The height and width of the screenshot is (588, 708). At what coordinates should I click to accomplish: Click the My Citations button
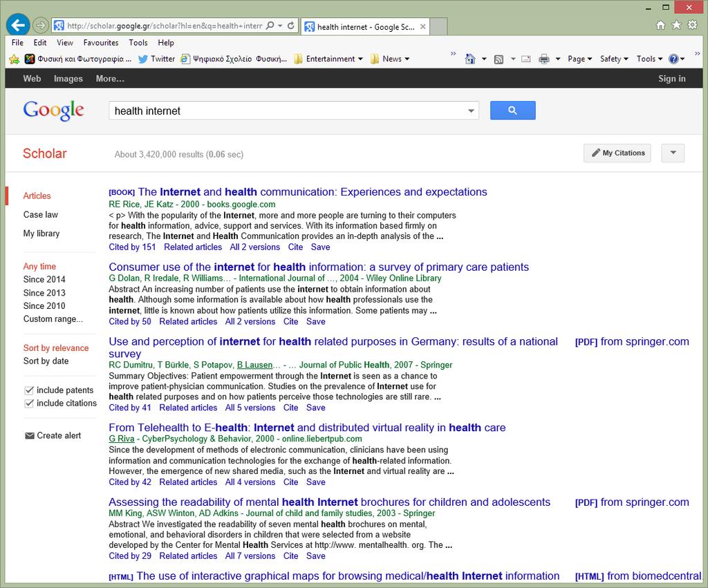click(x=617, y=153)
